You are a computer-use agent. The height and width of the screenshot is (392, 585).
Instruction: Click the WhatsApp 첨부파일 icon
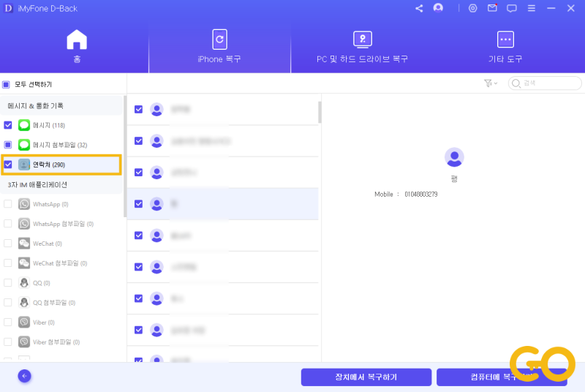coord(24,224)
